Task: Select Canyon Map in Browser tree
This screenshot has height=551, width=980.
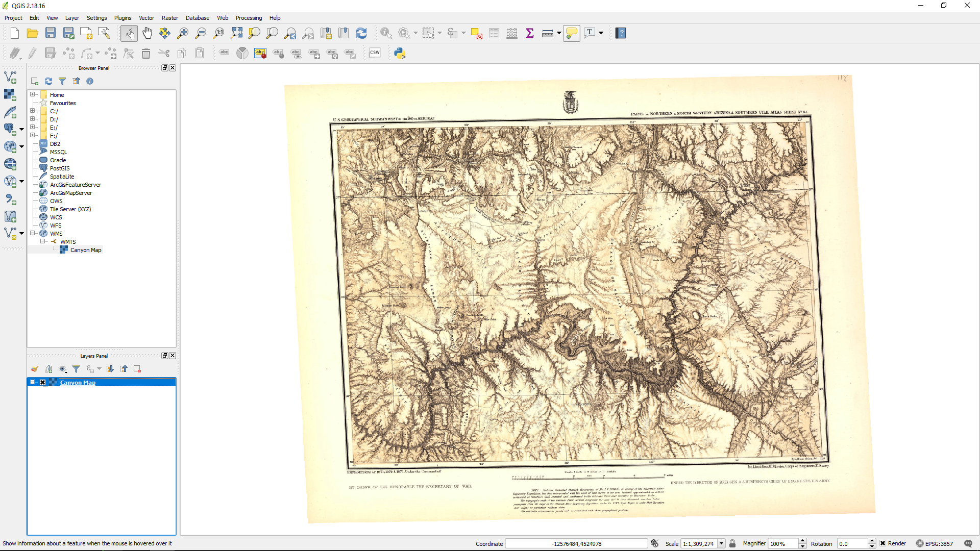Action: (85, 250)
